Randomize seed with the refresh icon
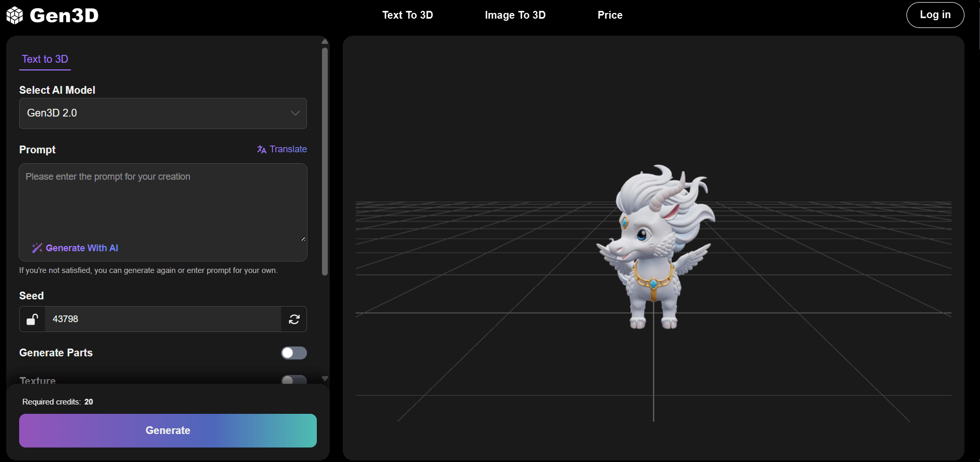980x462 pixels. pyautogui.click(x=294, y=319)
